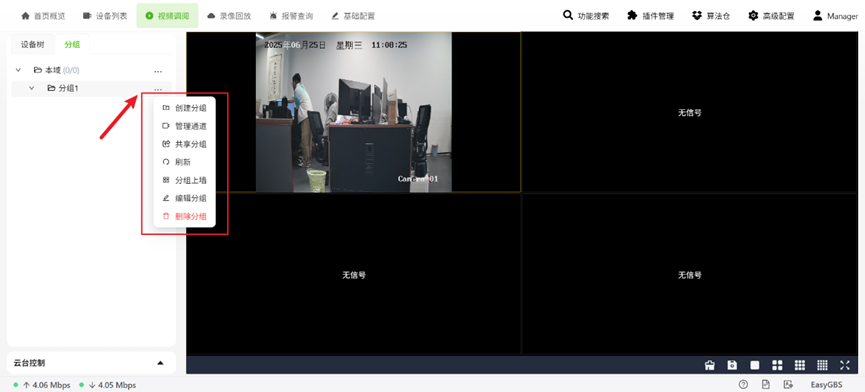Open 录像回放 in top navigation
This screenshot has width=865, height=392.
pos(229,16)
